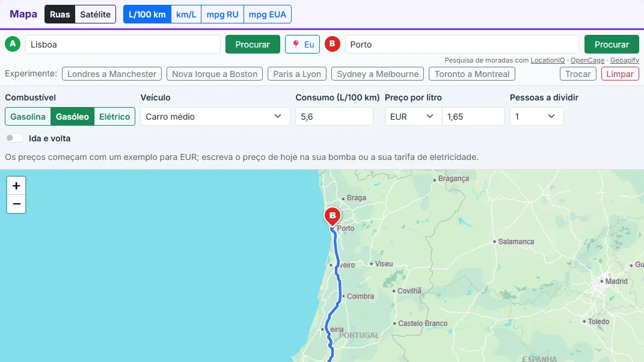This screenshot has height=362, width=644.
Task: Open the EUR currency dropdown
Action: tap(413, 117)
